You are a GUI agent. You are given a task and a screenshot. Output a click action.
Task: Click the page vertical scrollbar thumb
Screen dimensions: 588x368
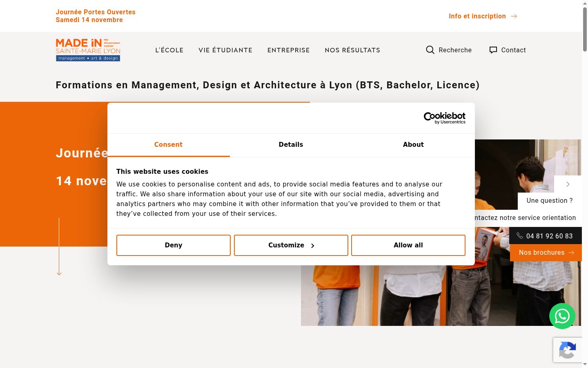pos(585,29)
